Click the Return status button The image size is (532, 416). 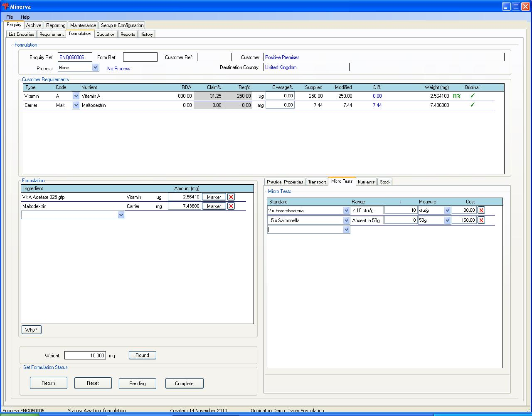[x=48, y=383]
